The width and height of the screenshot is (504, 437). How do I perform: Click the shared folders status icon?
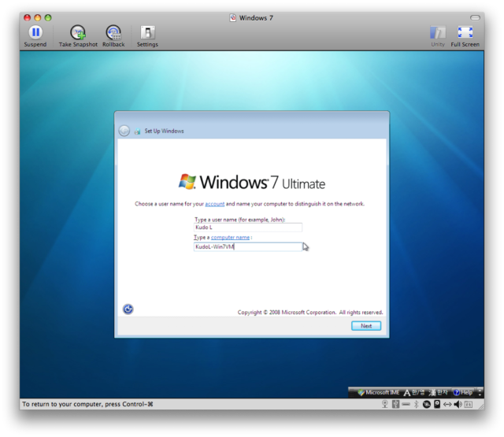(x=469, y=404)
